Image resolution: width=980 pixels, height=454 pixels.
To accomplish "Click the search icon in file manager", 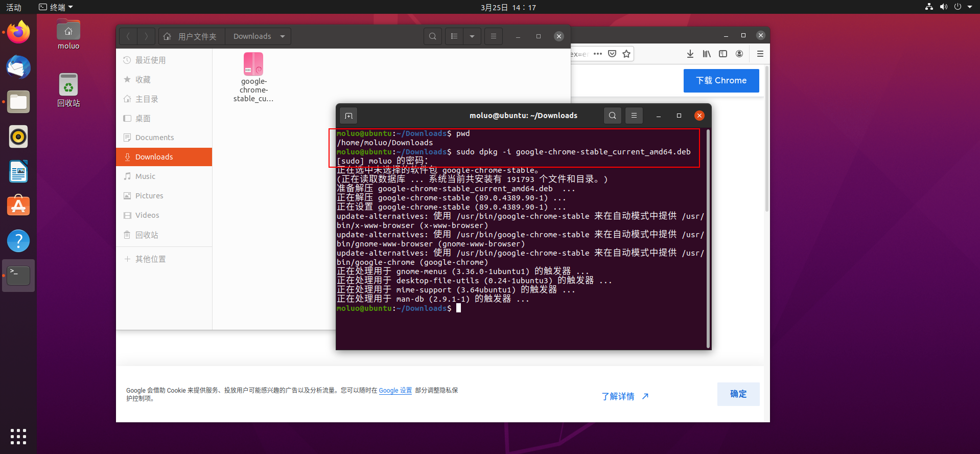I will tap(433, 36).
